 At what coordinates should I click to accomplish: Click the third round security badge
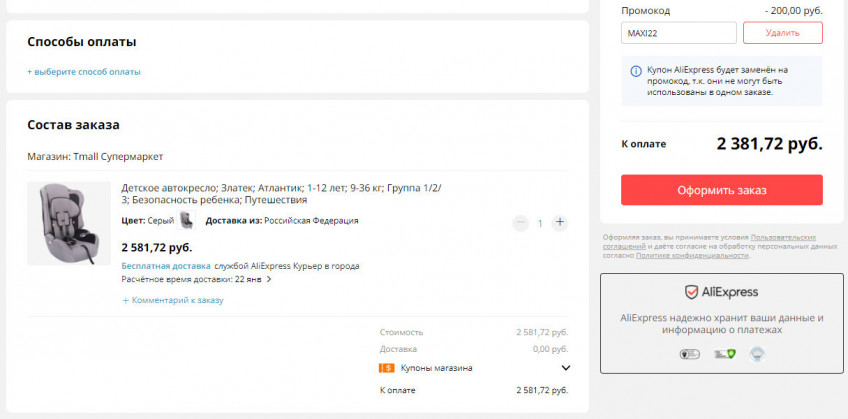pyautogui.click(x=756, y=354)
